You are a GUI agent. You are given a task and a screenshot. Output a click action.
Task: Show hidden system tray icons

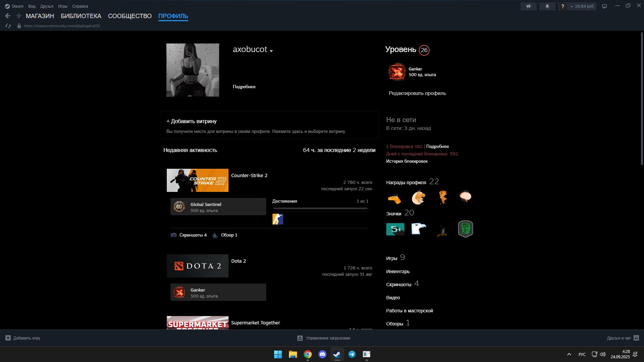tap(569, 354)
